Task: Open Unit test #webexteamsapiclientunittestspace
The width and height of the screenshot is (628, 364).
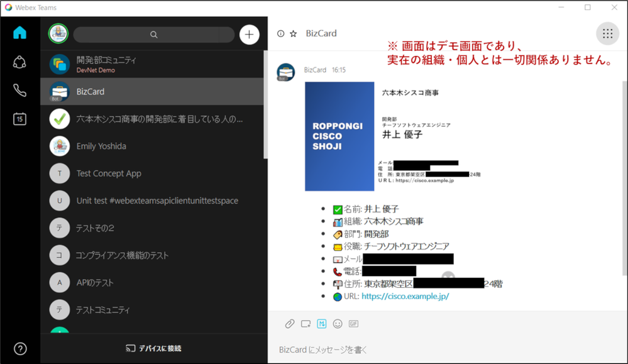Action: 151,201
